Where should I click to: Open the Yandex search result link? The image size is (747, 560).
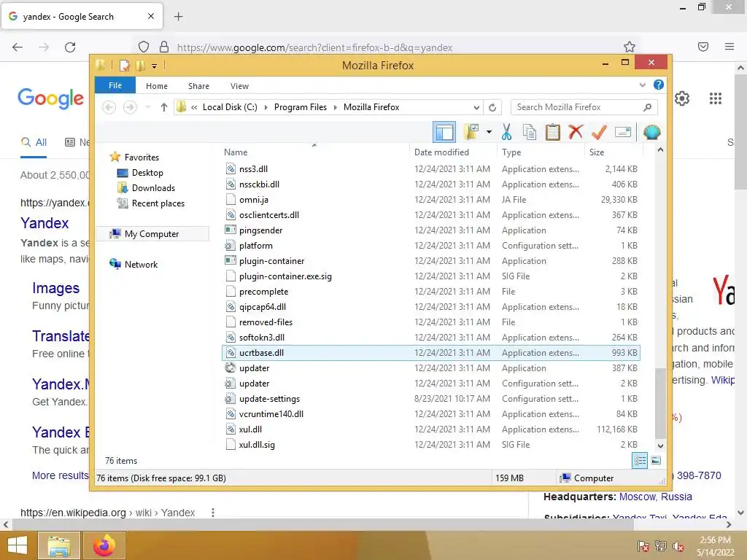click(44, 223)
